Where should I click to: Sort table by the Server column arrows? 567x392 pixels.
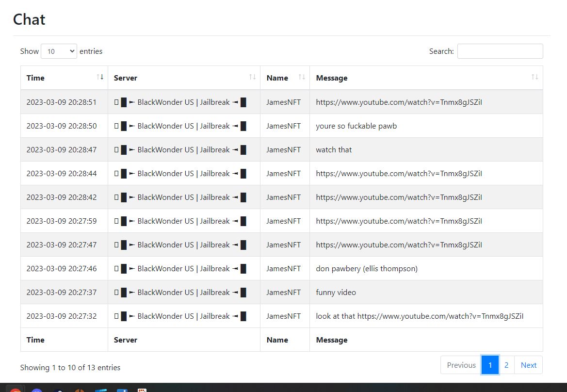[252, 77]
